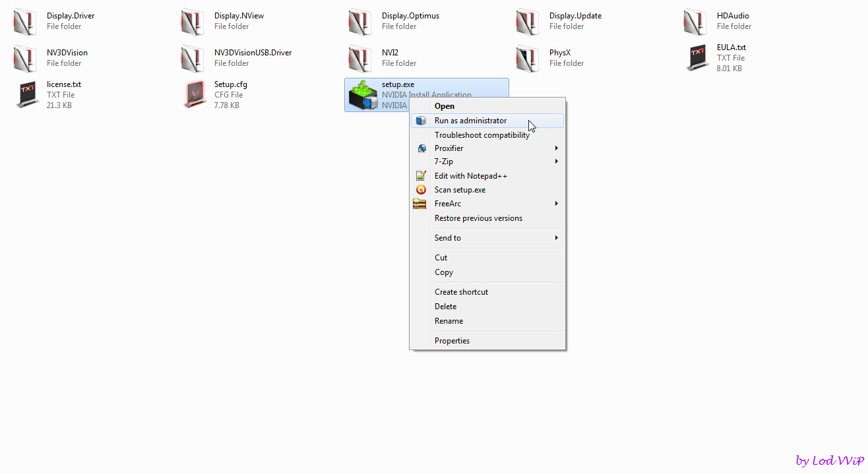Click the Display.Driver folder name

pyautogui.click(x=71, y=16)
